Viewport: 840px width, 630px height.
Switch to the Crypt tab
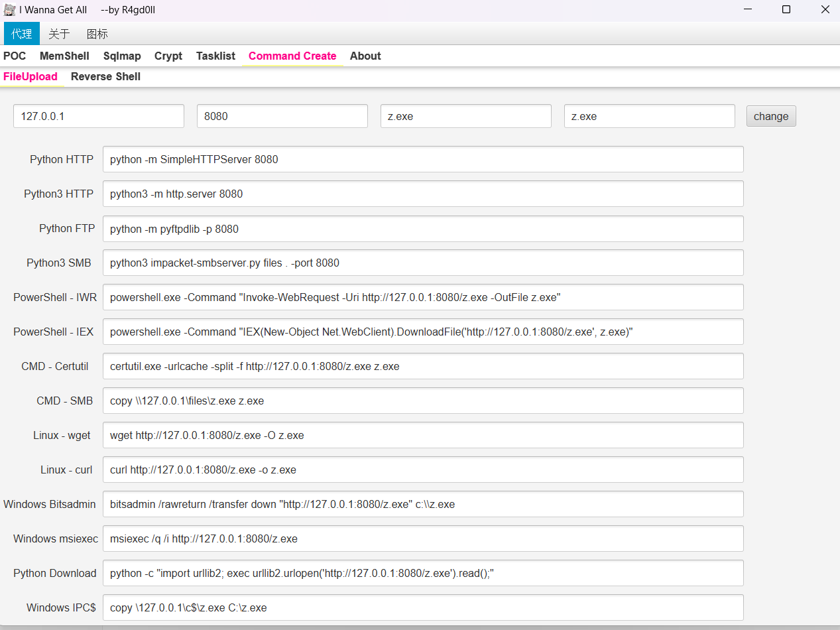[x=168, y=56]
